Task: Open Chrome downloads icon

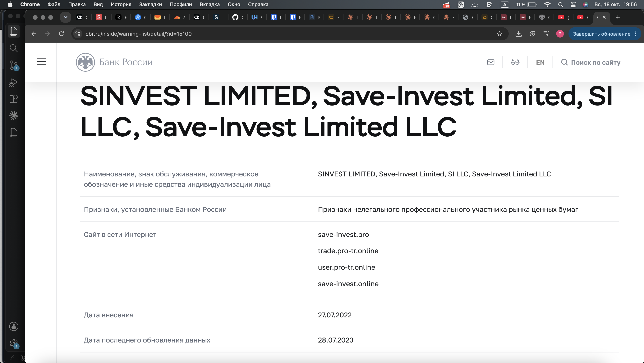Action: click(518, 34)
